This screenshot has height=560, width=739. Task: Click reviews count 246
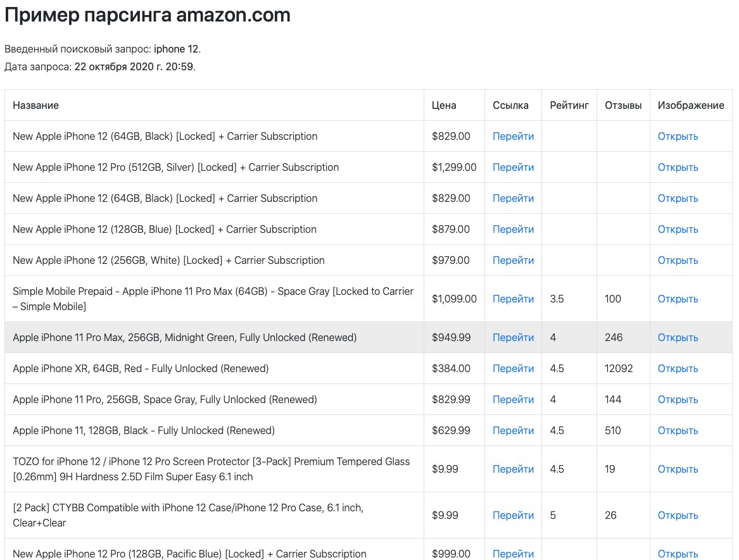click(614, 338)
